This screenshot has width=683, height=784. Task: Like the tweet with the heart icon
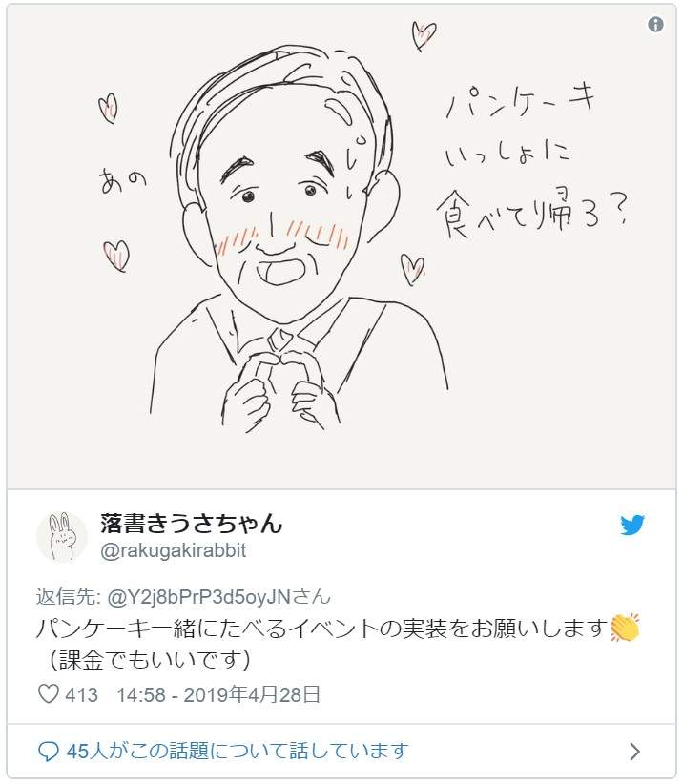pos(48,694)
